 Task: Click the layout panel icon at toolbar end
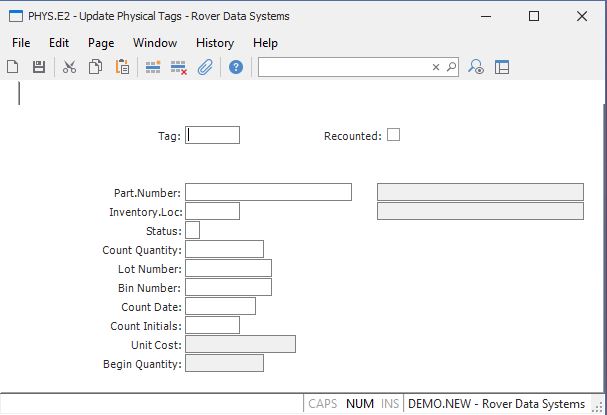(x=502, y=67)
